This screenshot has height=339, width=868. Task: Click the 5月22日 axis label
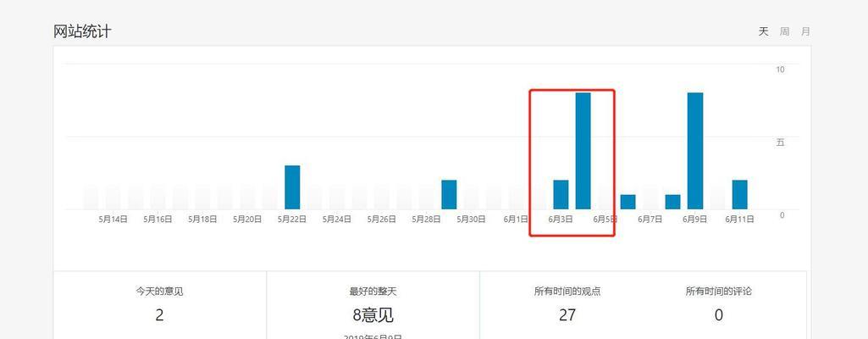292,220
